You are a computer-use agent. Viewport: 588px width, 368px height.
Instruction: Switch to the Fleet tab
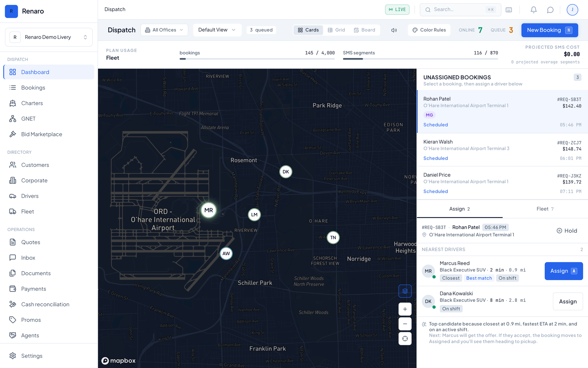pos(545,209)
